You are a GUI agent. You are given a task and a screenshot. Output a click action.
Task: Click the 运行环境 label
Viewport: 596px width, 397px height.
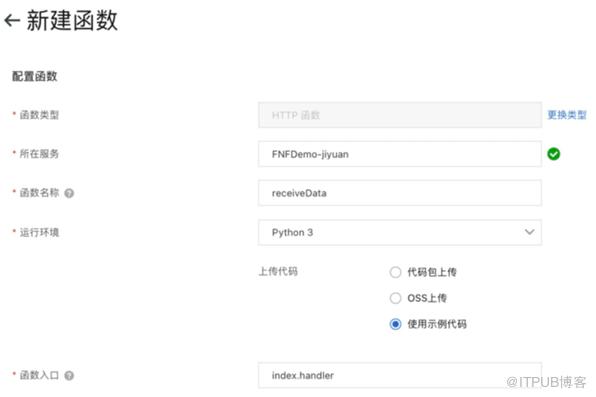pyautogui.click(x=39, y=232)
